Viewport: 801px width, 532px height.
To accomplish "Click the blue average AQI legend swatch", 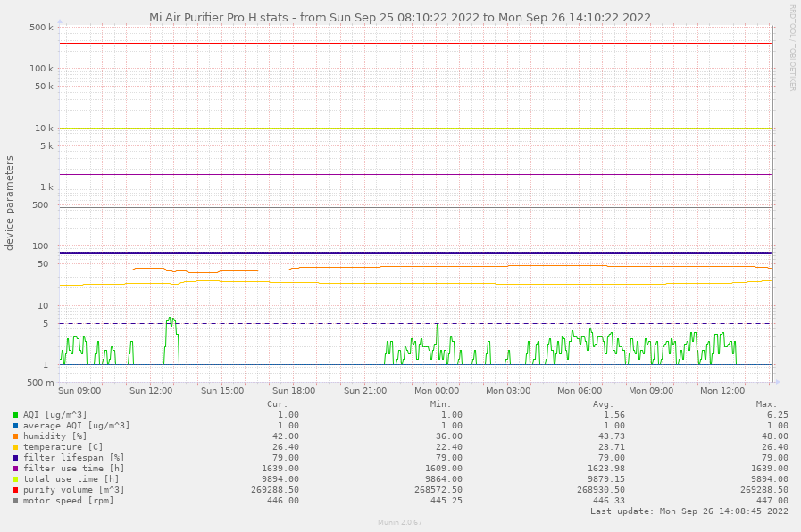I will (15, 426).
